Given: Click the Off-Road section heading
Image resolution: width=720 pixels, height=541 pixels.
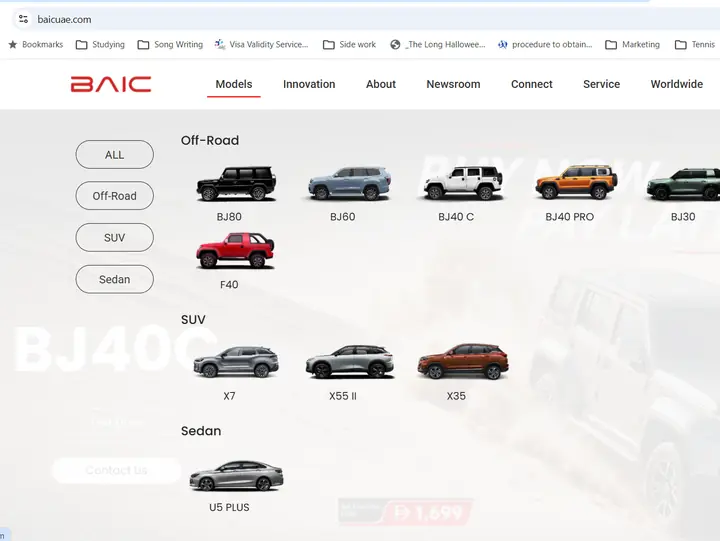Looking at the screenshot, I should coord(210,140).
